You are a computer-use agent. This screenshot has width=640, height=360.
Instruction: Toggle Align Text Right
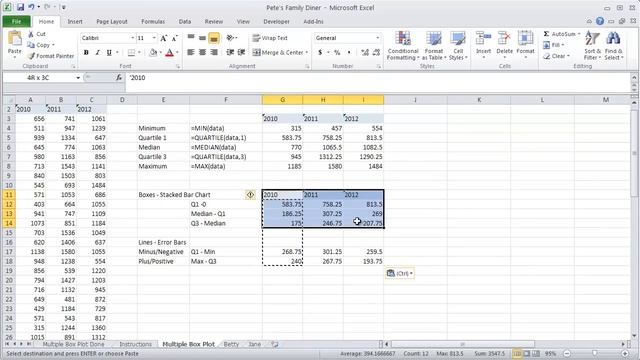click(x=213, y=52)
